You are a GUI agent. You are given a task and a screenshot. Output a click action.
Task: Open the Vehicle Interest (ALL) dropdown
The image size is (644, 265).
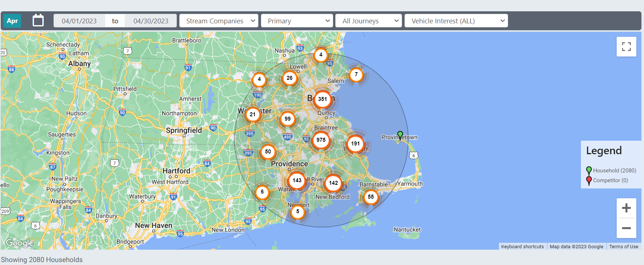pyautogui.click(x=456, y=21)
